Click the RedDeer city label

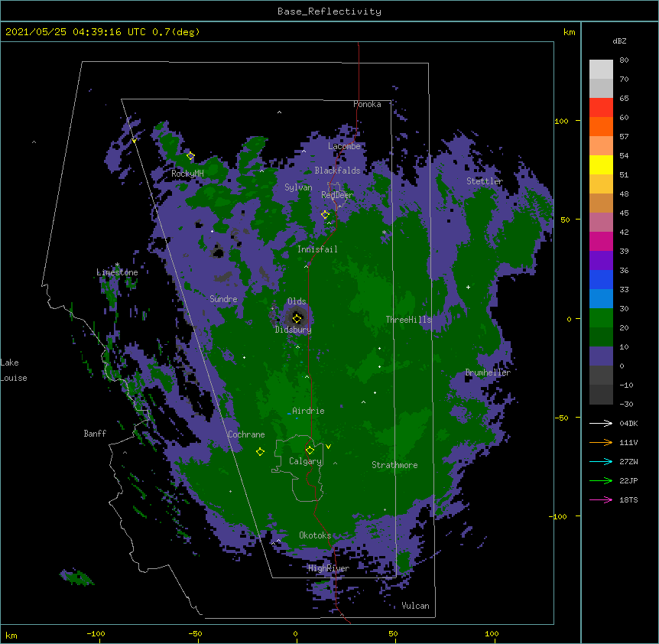pos(337,195)
